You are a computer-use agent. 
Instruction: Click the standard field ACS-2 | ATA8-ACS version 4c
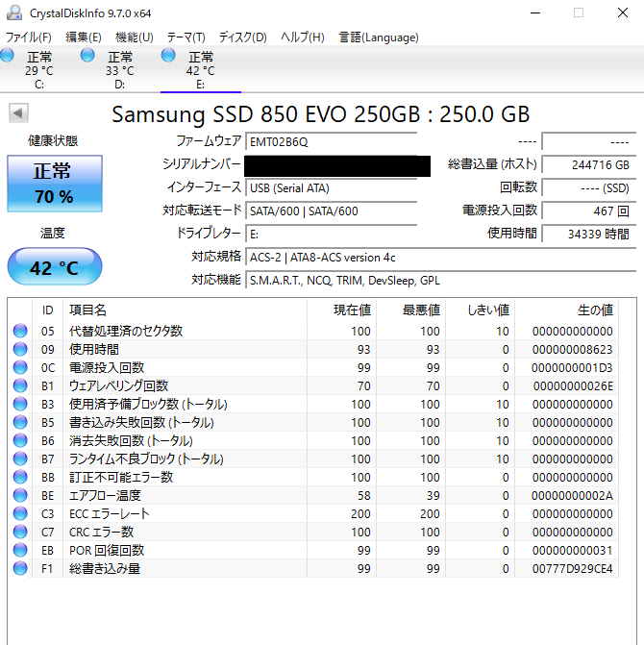[x=441, y=258]
